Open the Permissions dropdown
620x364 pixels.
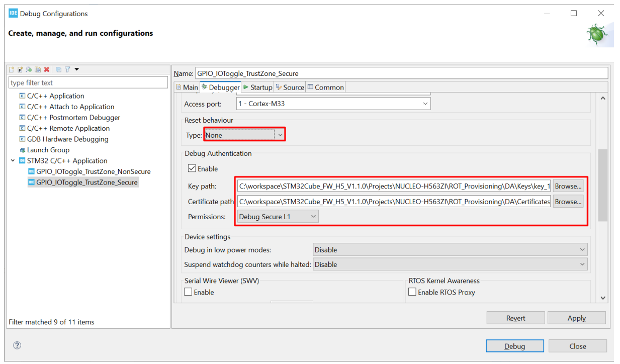tap(278, 217)
